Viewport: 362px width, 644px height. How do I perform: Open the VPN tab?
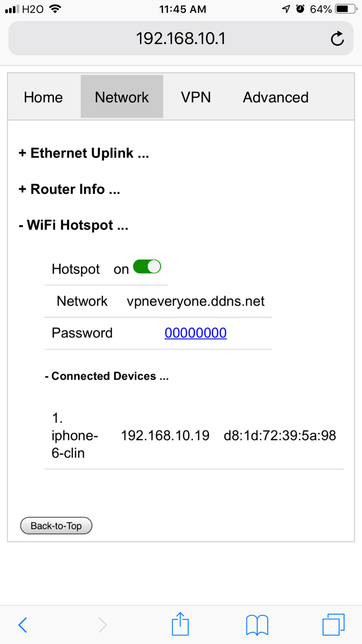[x=196, y=97]
